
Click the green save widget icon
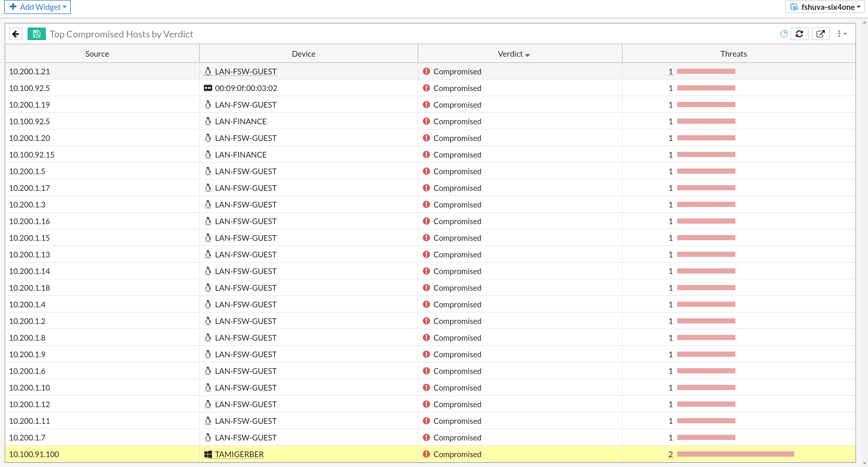[x=36, y=34]
